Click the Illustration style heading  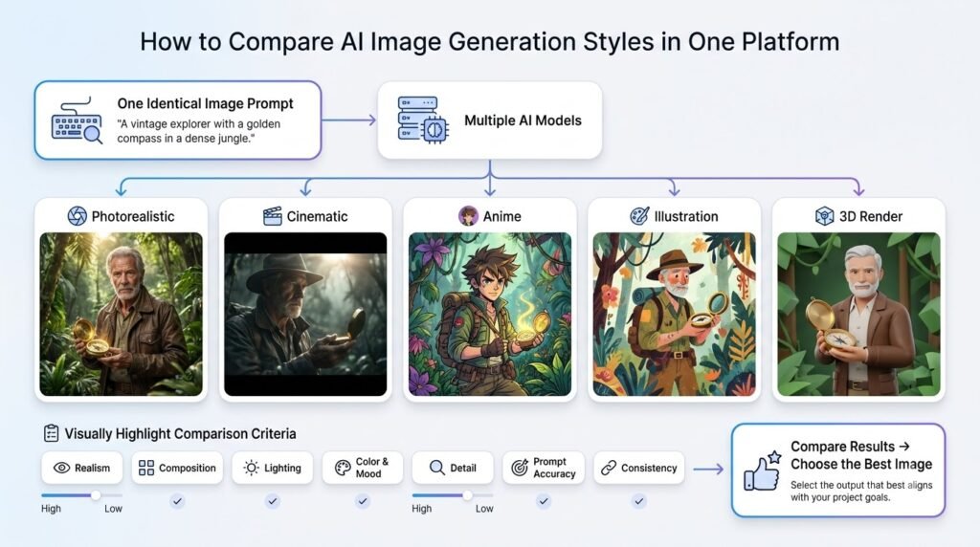click(x=686, y=217)
